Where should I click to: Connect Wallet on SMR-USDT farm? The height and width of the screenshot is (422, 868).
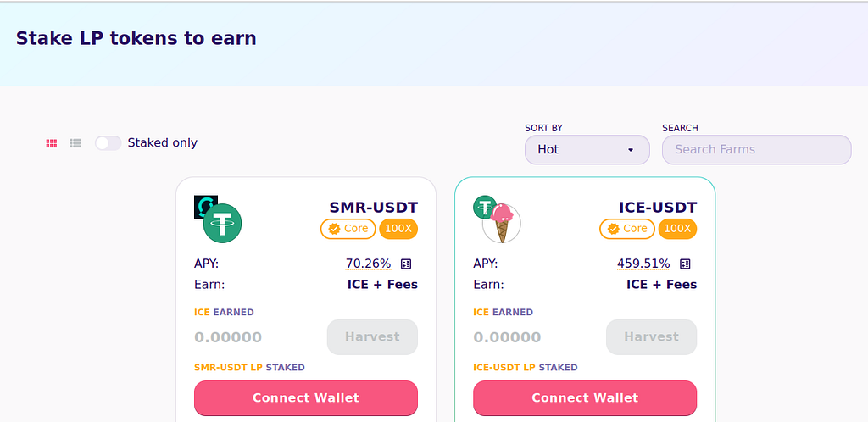[306, 398]
